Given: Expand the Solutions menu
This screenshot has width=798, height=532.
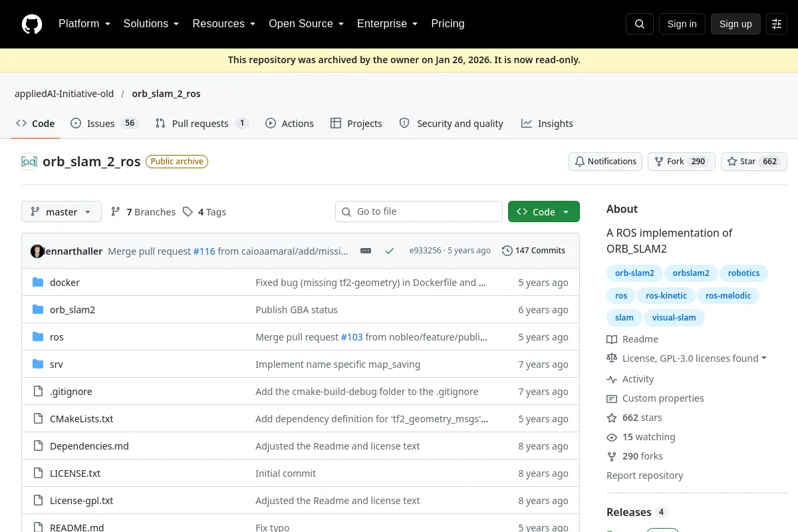Looking at the screenshot, I should click(151, 24).
